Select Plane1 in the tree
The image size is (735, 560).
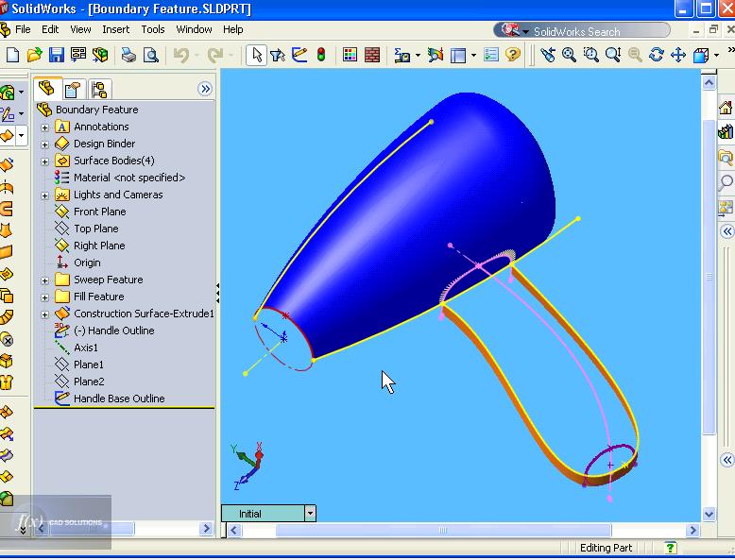tap(88, 365)
